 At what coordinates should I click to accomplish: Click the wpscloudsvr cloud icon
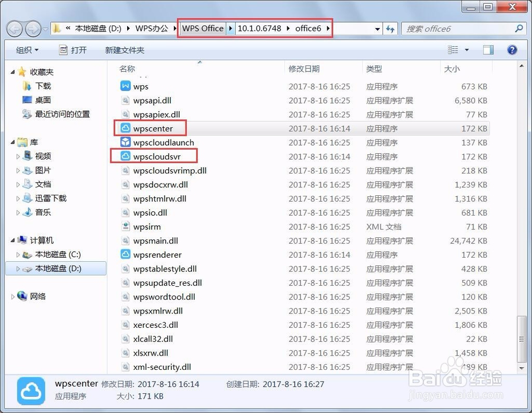125,156
